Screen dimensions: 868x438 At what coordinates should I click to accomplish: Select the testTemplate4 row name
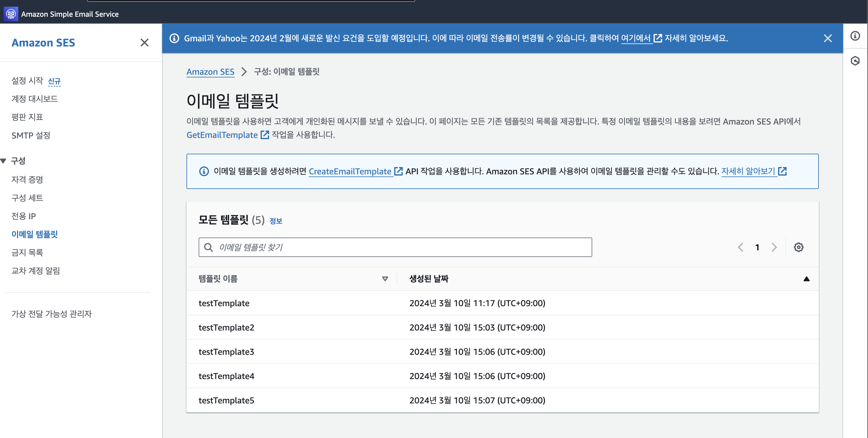pyautogui.click(x=226, y=376)
